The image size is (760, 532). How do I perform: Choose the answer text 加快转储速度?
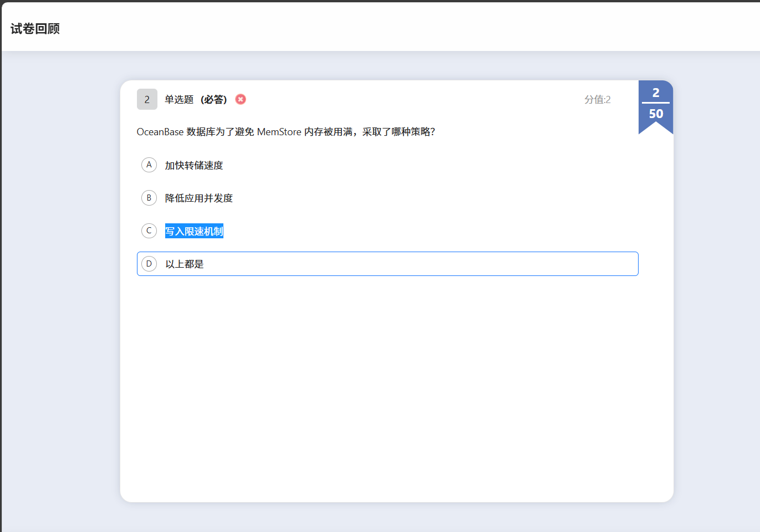[x=194, y=166]
